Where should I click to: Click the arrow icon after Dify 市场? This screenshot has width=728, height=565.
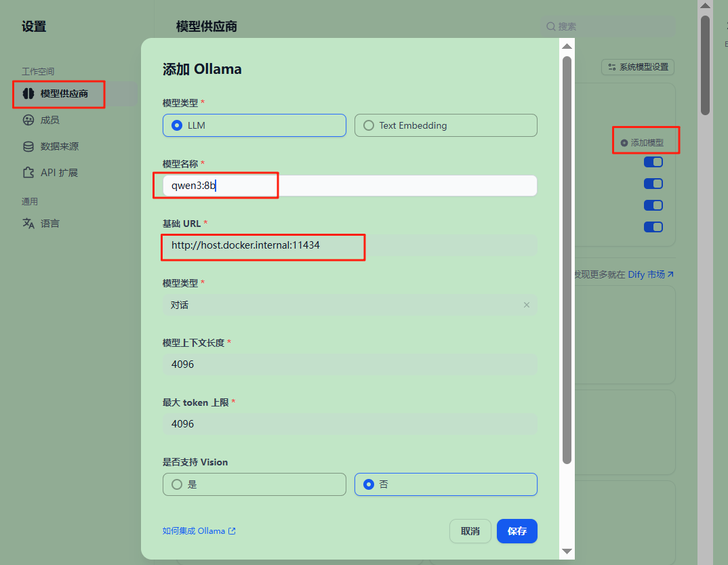pos(670,274)
